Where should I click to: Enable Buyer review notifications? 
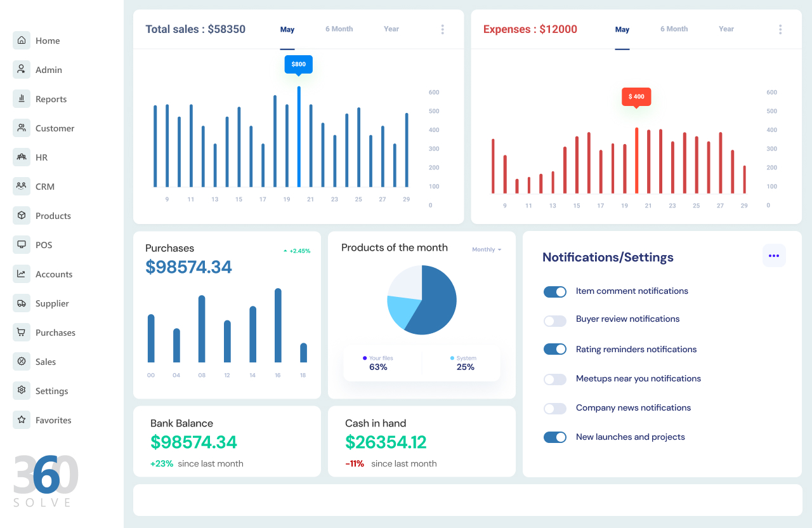tap(555, 321)
